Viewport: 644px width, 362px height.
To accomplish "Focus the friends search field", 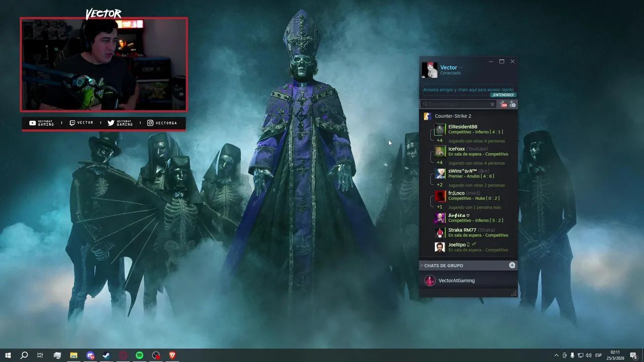I will (458, 104).
